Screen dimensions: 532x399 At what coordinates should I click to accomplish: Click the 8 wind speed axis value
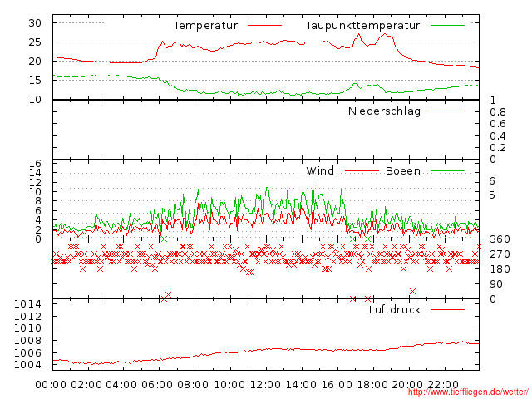pyautogui.click(x=37, y=201)
